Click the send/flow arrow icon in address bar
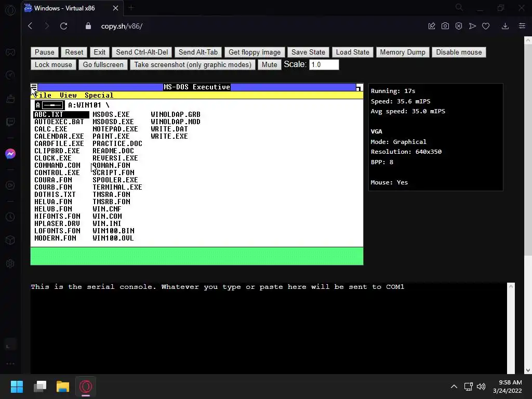 click(472, 26)
